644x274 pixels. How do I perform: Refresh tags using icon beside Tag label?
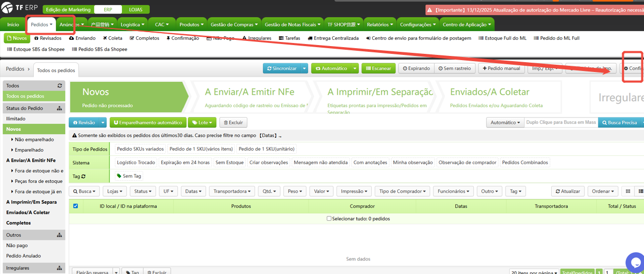pyautogui.click(x=83, y=176)
